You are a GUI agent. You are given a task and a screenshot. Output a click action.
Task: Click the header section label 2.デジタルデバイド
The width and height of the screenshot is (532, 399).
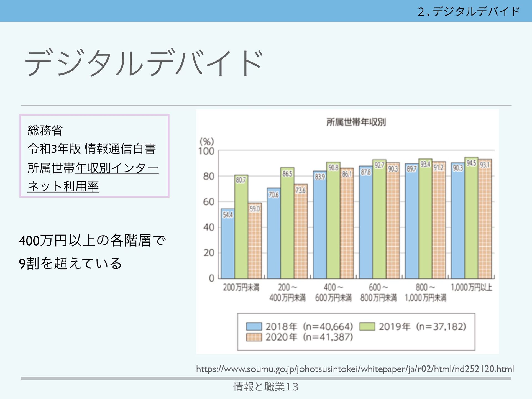(x=468, y=11)
